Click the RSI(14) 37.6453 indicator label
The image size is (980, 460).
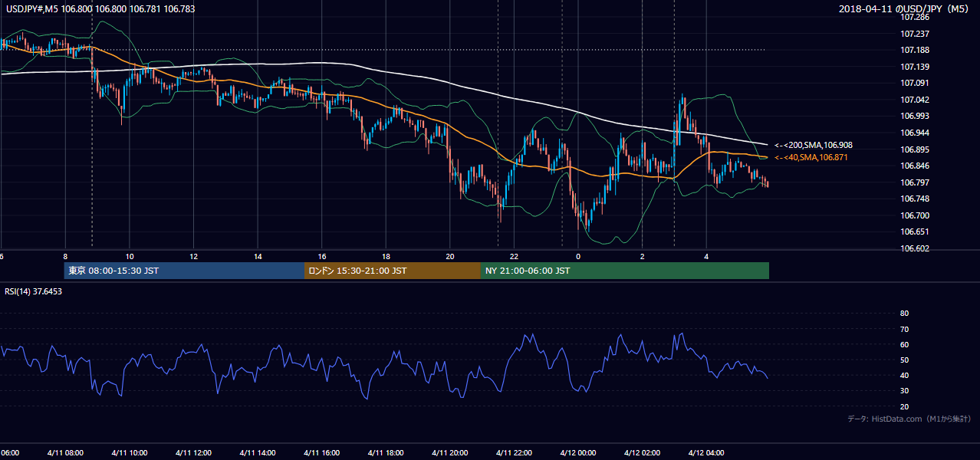coord(34,291)
